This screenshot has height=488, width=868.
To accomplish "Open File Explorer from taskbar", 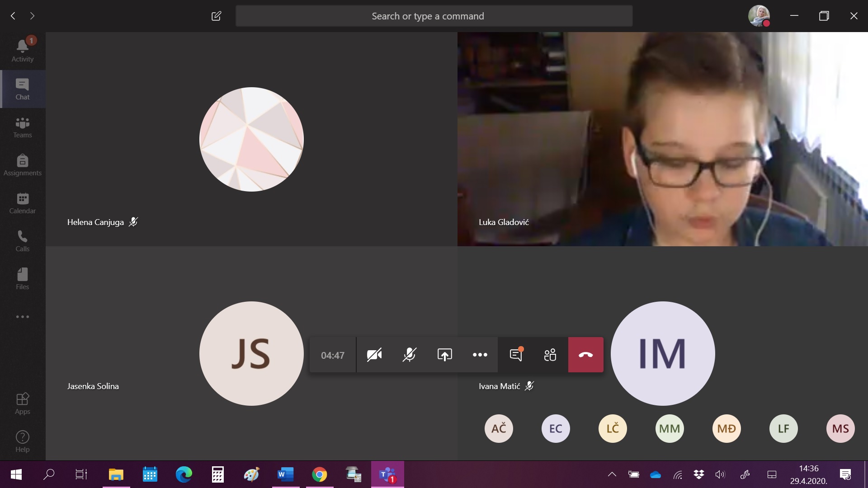I will 116,474.
